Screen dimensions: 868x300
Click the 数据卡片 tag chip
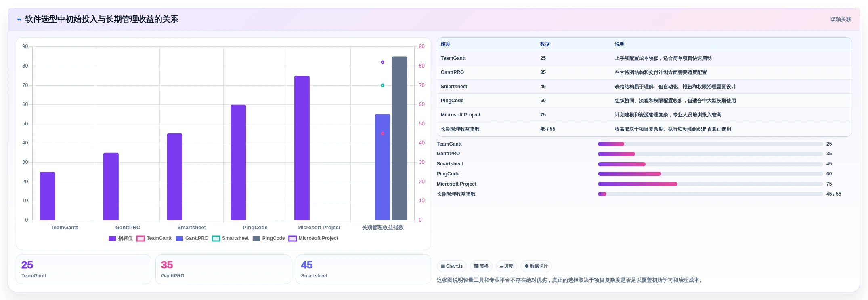(x=536, y=266)
